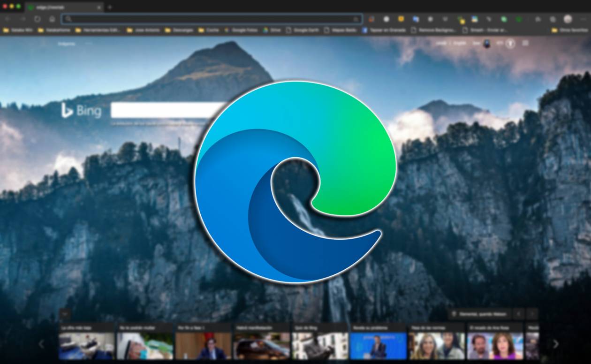Open the Google Fotos bookmark
Screen dimensions: 591x364
pos(241,30)
